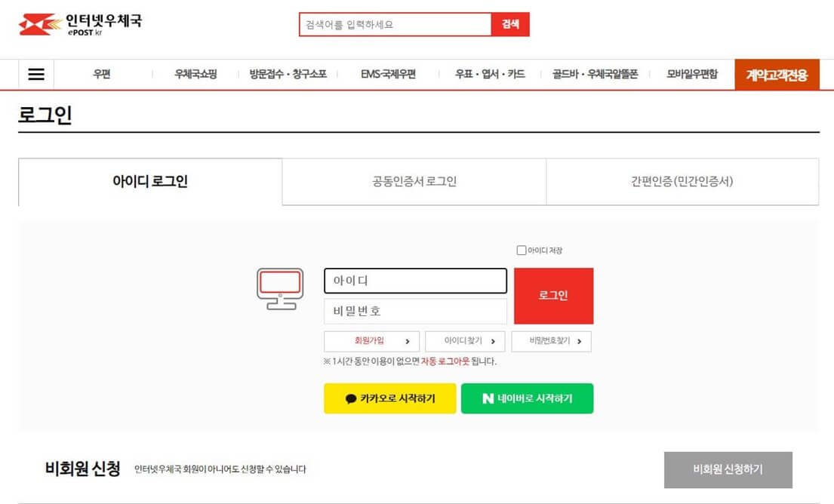
Task: Open the EMS·국제우편 menu
Action: click(x=388, y=74)
